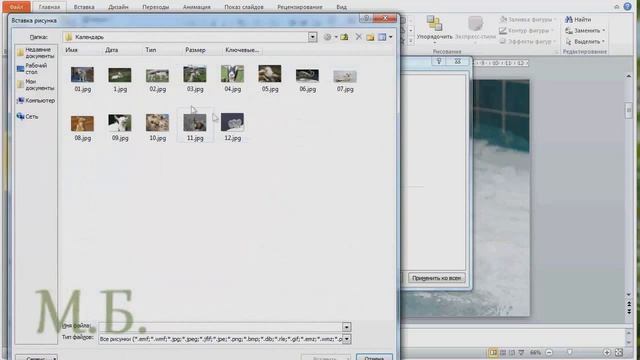Click Найти in the editing group
The height and width of the screenshot is (360, 640).
point(578,19)
